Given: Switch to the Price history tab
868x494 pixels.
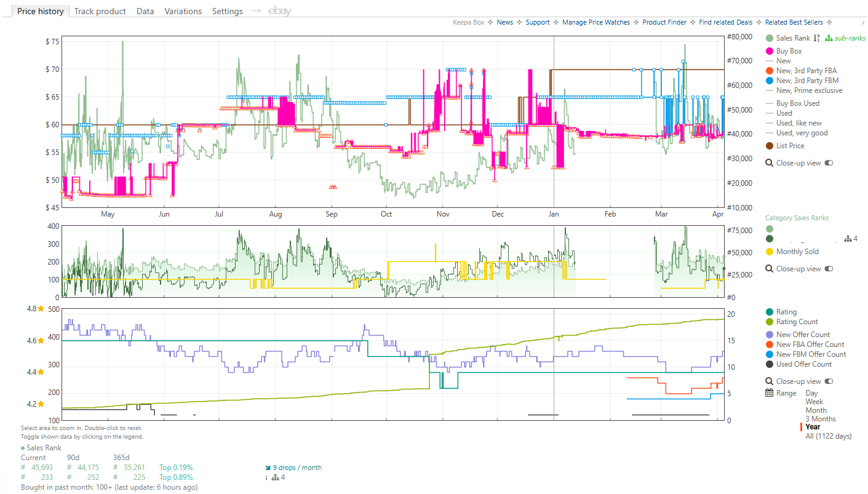Looking at the screenshot, I should point(41,11).
